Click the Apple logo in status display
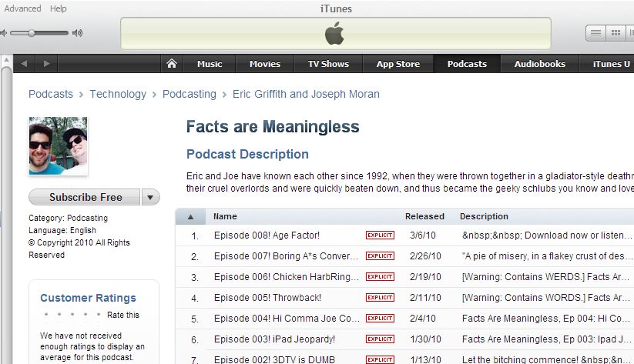Screen dimensions: 634x364 pos(334,33)
